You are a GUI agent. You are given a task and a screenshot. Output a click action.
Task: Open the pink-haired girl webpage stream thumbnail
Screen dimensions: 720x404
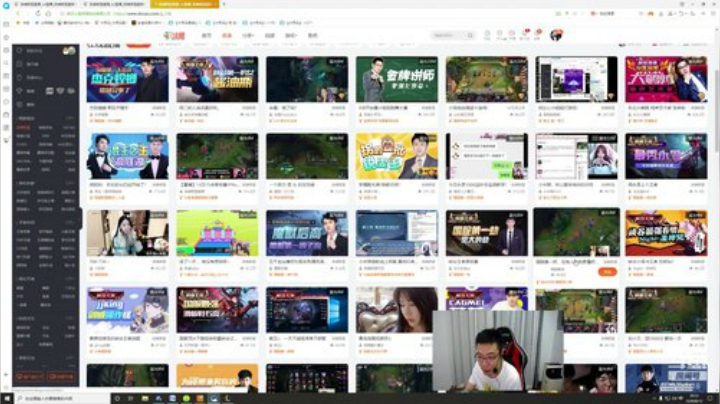pyautogui.click(x=576, y=156)
